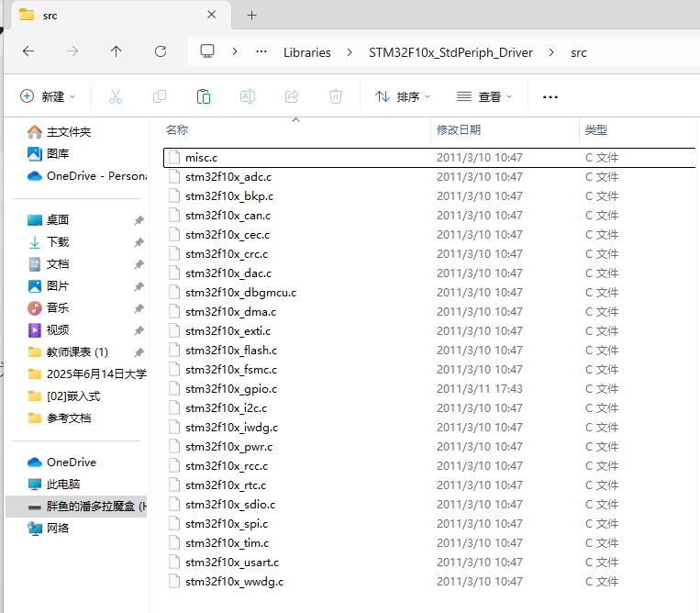Open the 新建 (New) dropdown
This screenshot has width=700, height=613.
(x=48, y=96)
